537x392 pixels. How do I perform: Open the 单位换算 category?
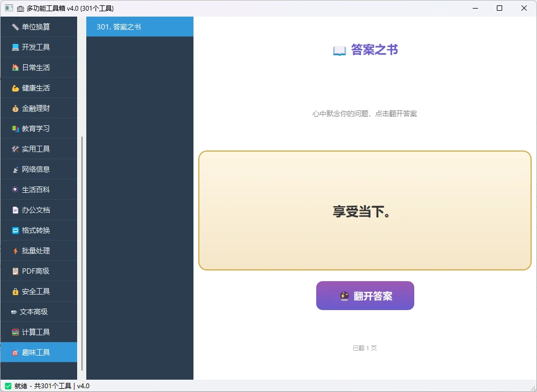point(39,27)
